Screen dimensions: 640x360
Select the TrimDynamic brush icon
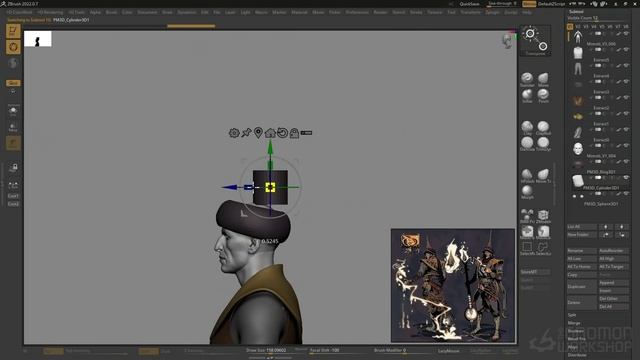(x=543, y=144)
